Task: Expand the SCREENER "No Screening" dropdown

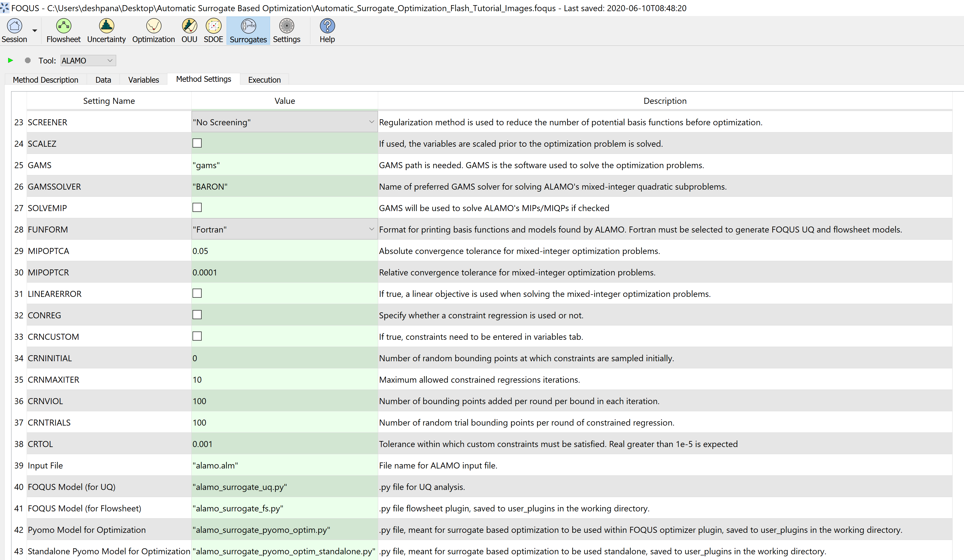Action: pyautogui.click(x=284, y=122)
